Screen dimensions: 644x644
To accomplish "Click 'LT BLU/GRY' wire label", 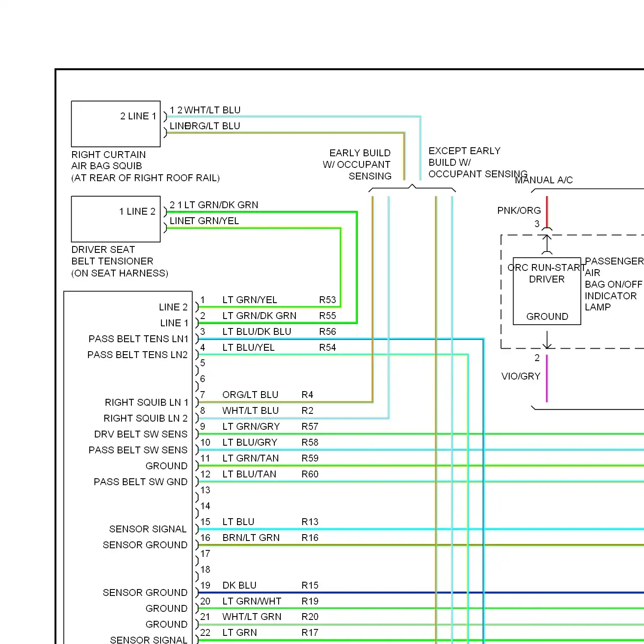I will tap(250, 442).
